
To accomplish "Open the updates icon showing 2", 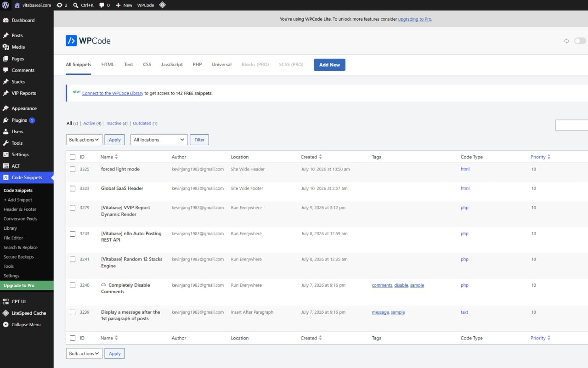I will point(62,5).
